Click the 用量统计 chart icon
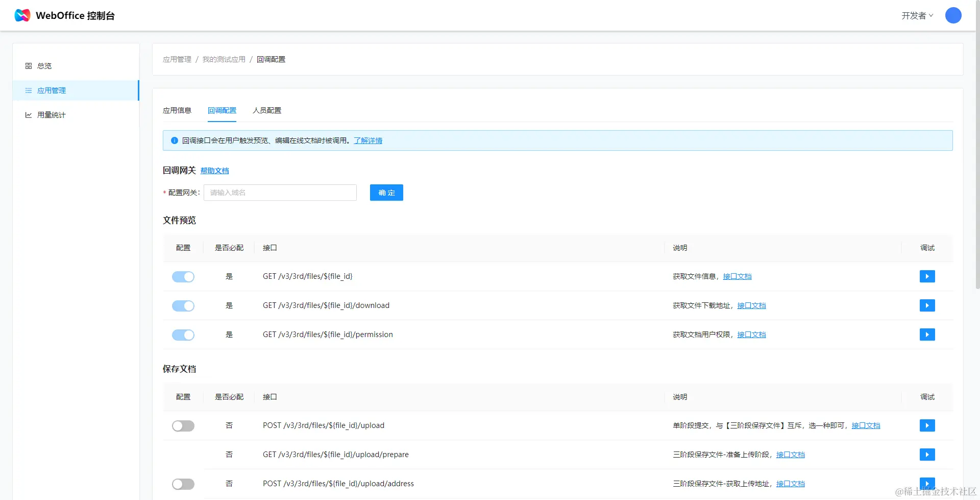 pos(29,115)
